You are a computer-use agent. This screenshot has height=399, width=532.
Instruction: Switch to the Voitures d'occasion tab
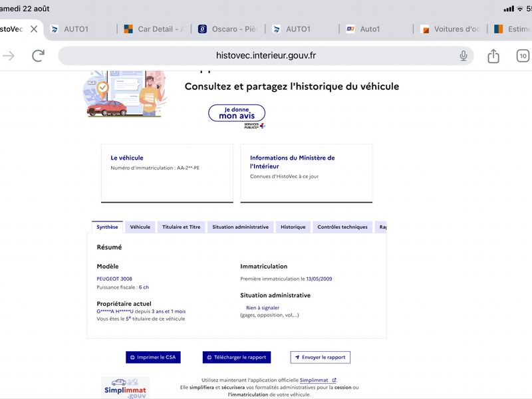point(450,29)
